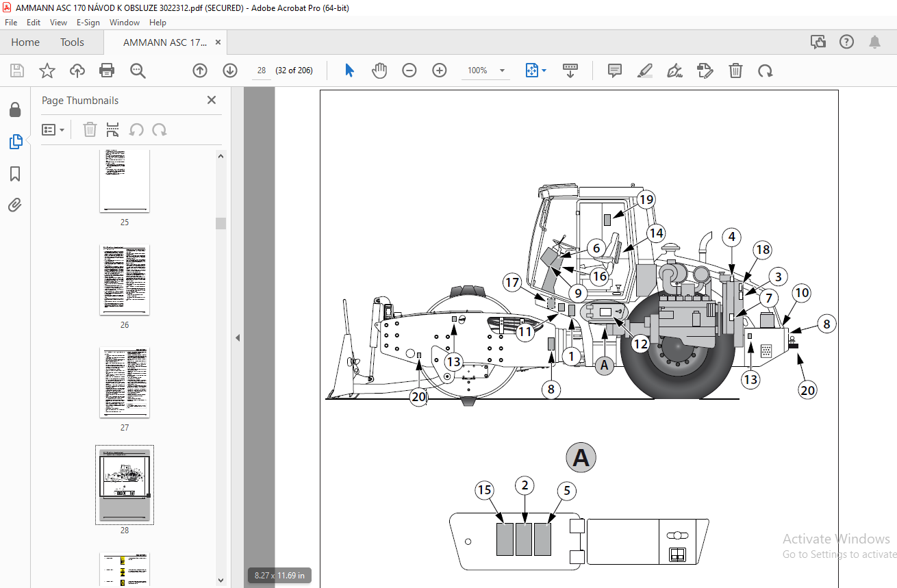Add a comment with the sticky note icon
Viewport: 897px width, 588px height.
(615, 71)
